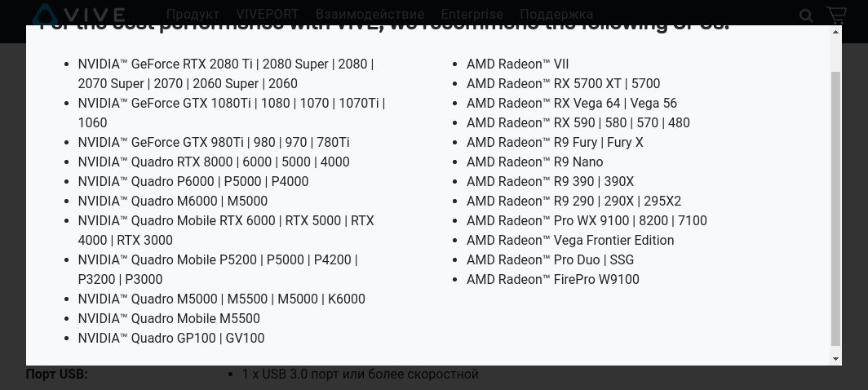Click the Radeon Vega Frontier Edition entry
Screen dimensions: 868x390
(x=569, y=240)
